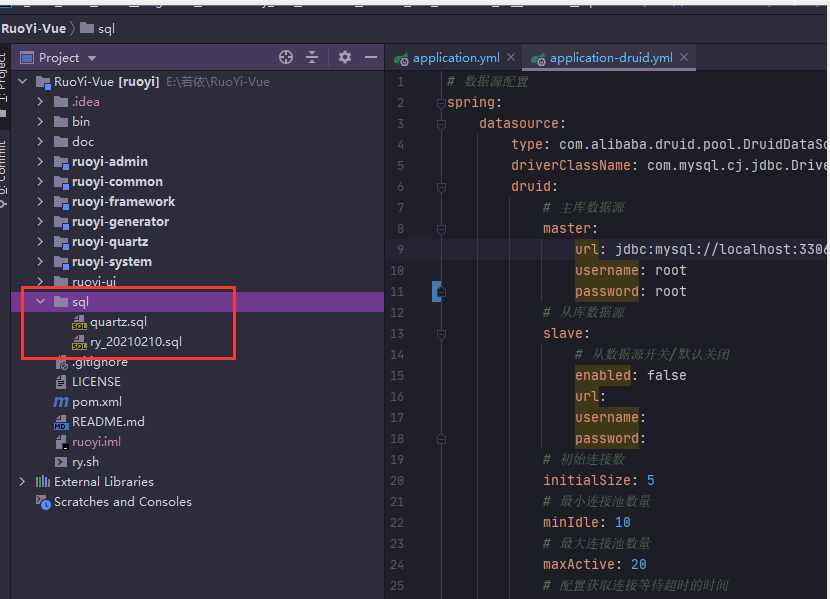Expand the ruoyi-admin module

pos(40,161)
